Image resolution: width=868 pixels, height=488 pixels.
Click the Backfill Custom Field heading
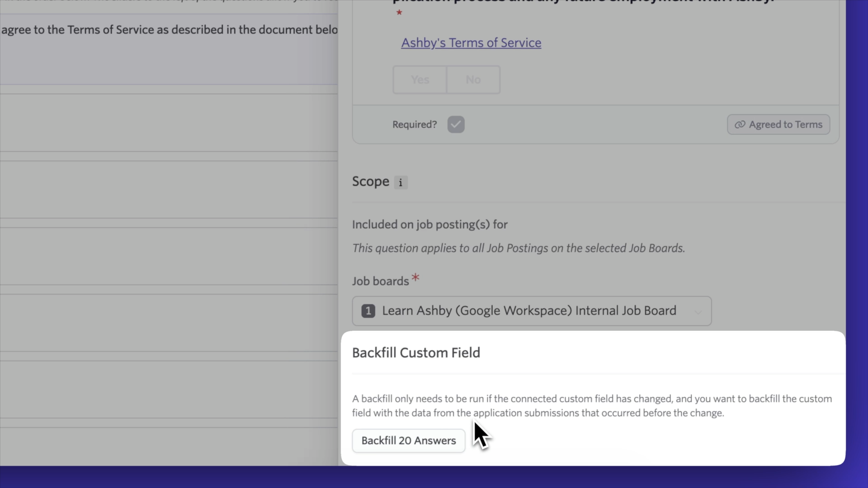click(416, 353)
